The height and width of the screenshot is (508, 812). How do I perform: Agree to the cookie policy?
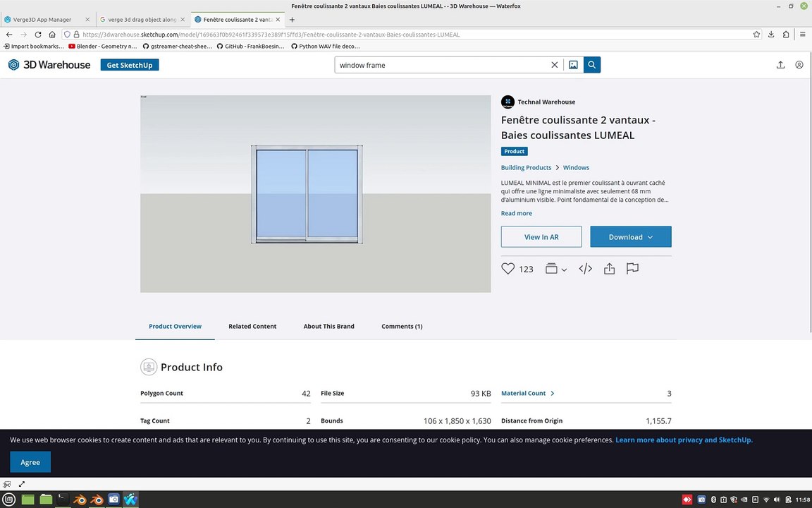point(30,462)
